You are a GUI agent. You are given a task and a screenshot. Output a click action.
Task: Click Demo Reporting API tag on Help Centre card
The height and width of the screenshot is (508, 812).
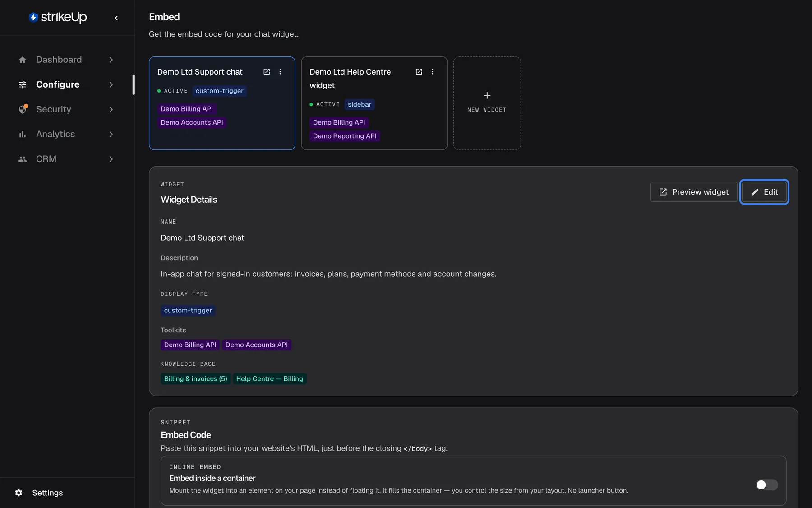(345, 136)
